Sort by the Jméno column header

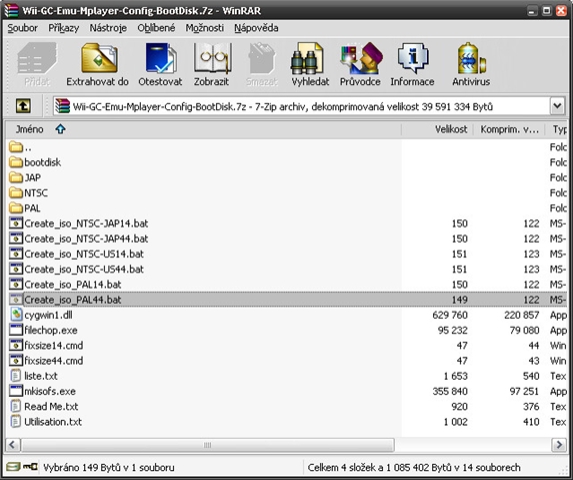point(203,129)
